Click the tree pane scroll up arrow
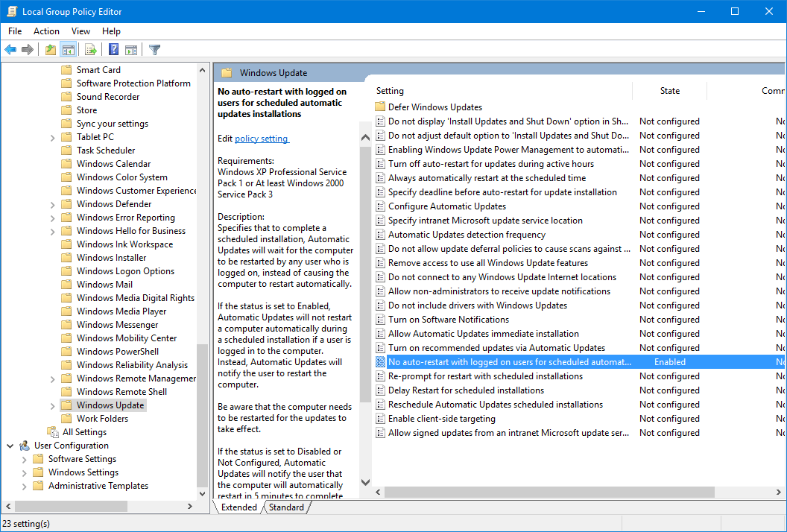Viewport: 787px width, 532px height. tap(202, 70)
